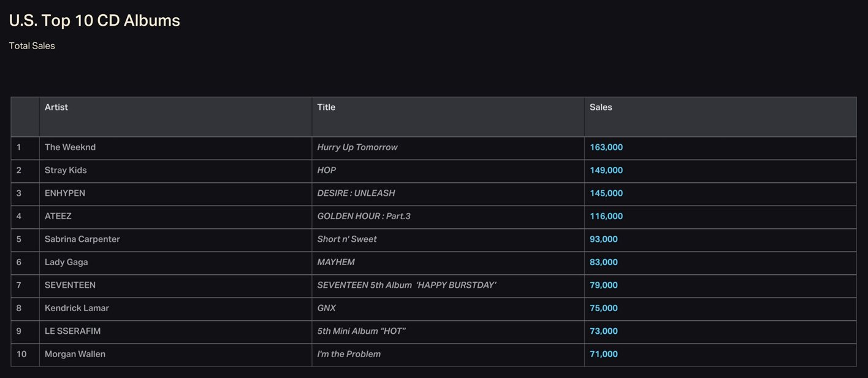The width and height of the screenshot is (868, 378).
Task: Click DESIRE : UNLEASH title
Action: tap(356, 193)
